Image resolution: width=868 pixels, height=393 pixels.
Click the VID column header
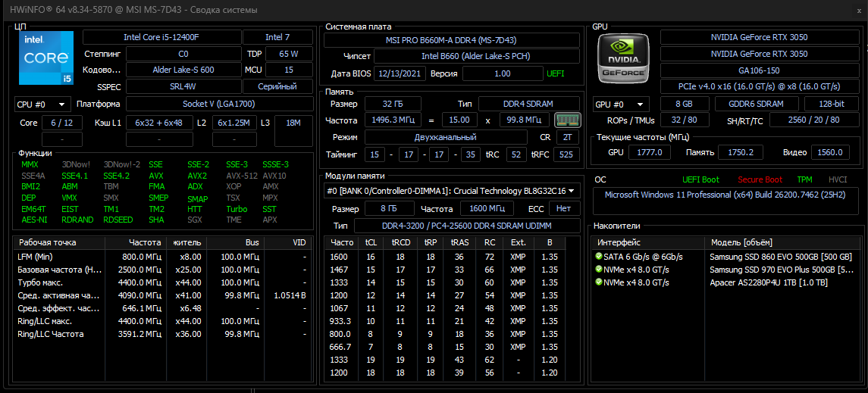pyautogui.click(x=287, y=242)
